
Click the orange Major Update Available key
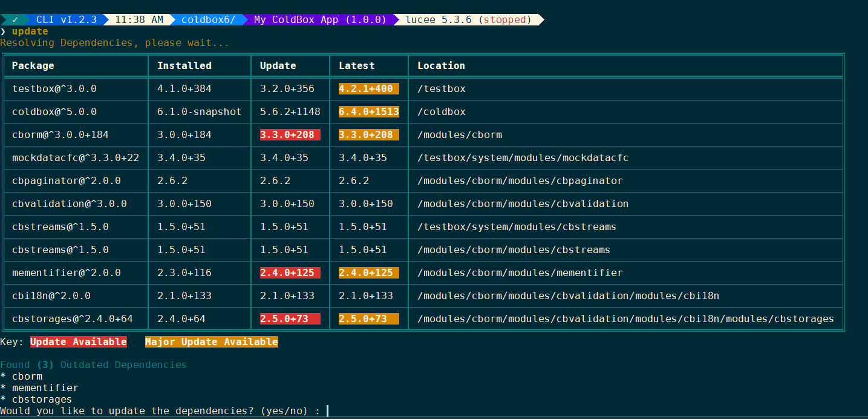tap(211, 342)
